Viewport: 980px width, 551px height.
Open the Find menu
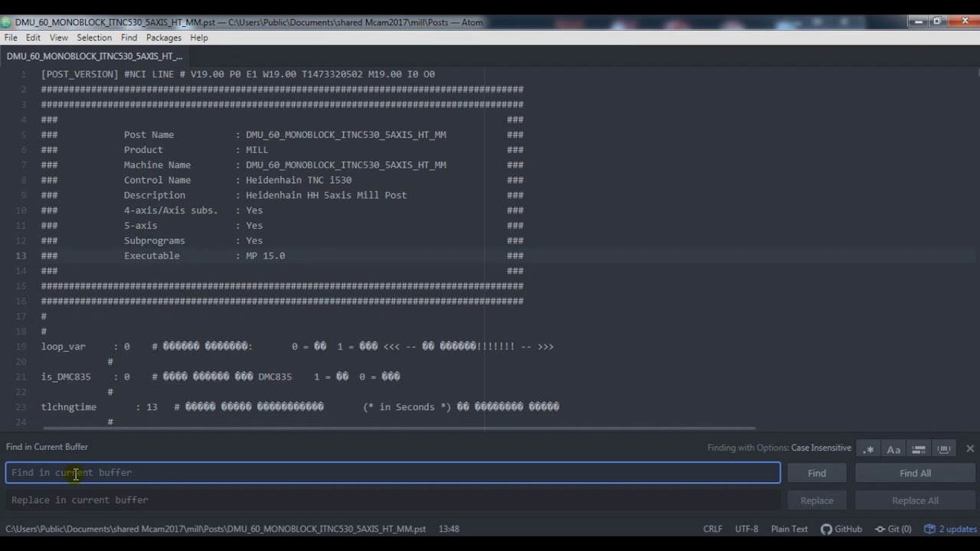(x=129, y=37)
